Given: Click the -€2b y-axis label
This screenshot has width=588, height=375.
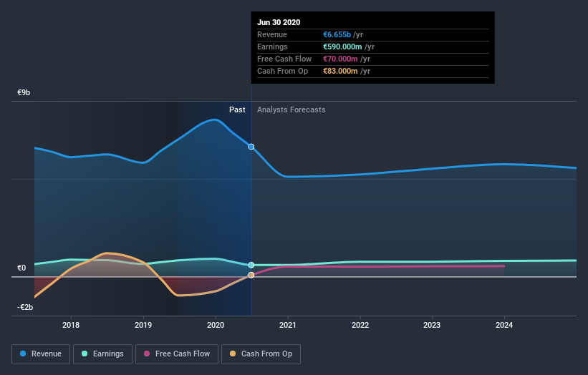Looking at the screenshot, I should [25, 307].
